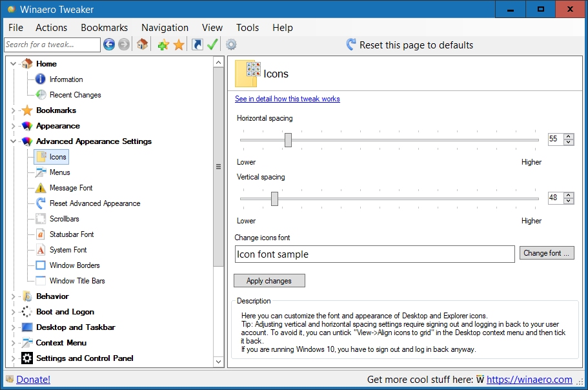Viewport: 588px width, 390px height.
Task: Open the Tools menu
Action: pos(247,28)
